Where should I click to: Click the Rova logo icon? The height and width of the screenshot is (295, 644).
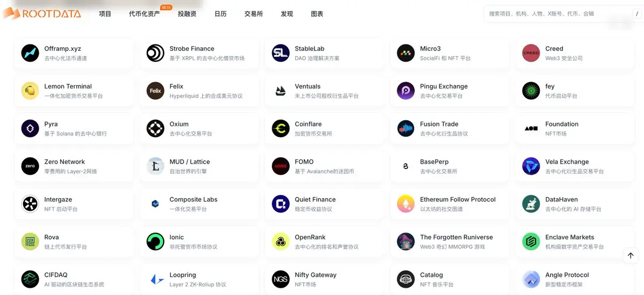30,241
